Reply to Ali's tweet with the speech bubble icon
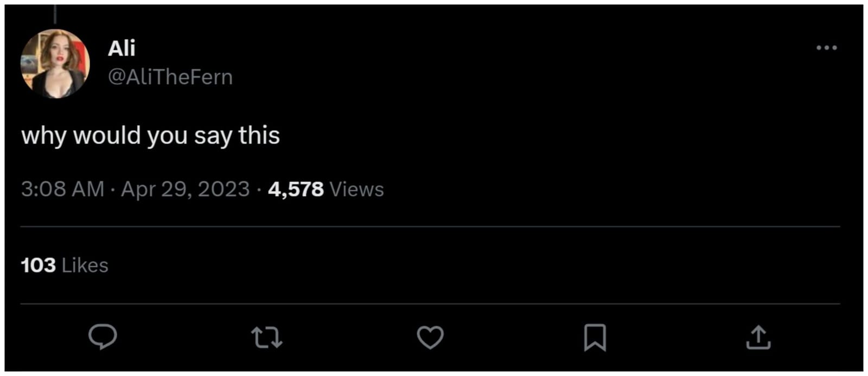Image resolution: width=868 pixels, height=376 pixels. (103, 336)
